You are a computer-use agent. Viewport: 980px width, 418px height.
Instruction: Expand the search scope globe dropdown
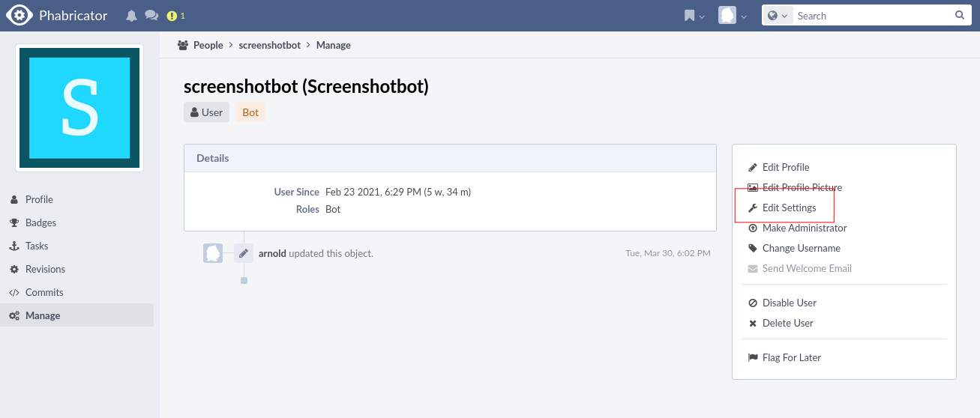click(778, 16)
